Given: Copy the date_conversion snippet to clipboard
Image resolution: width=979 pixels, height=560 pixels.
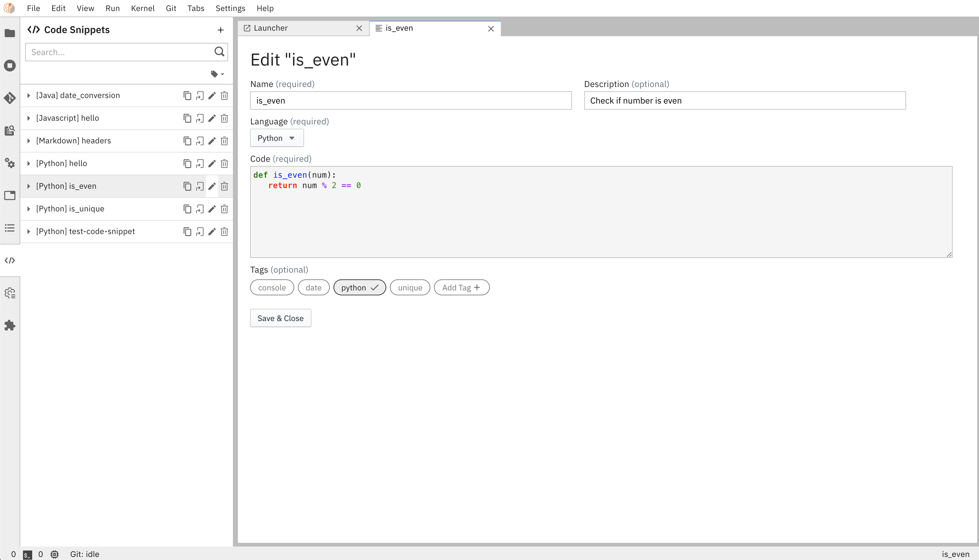Looking at the screenshot, I should 187,95.
